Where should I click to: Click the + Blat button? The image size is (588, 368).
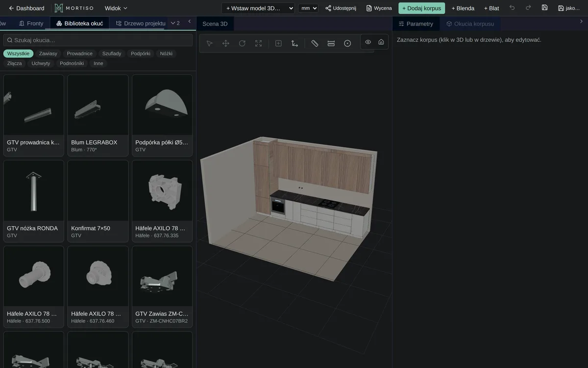coord(491,8)
